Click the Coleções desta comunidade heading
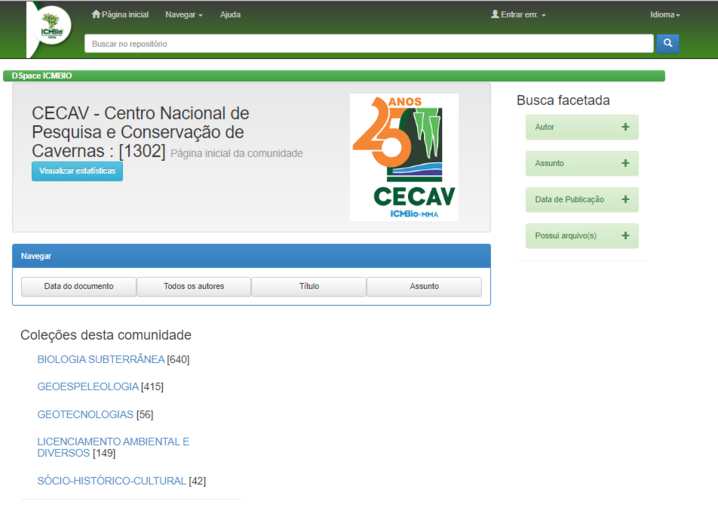The image size is (718, 523). coord(106,335)
